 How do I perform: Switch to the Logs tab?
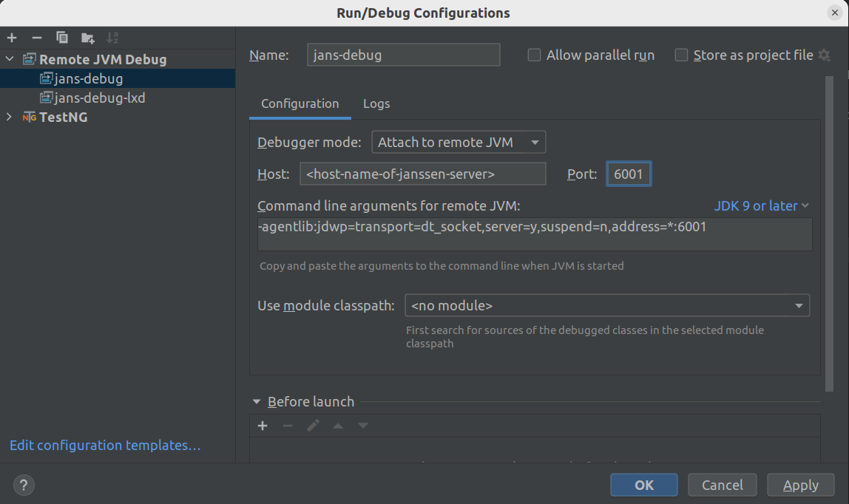(x=376, y=103)
